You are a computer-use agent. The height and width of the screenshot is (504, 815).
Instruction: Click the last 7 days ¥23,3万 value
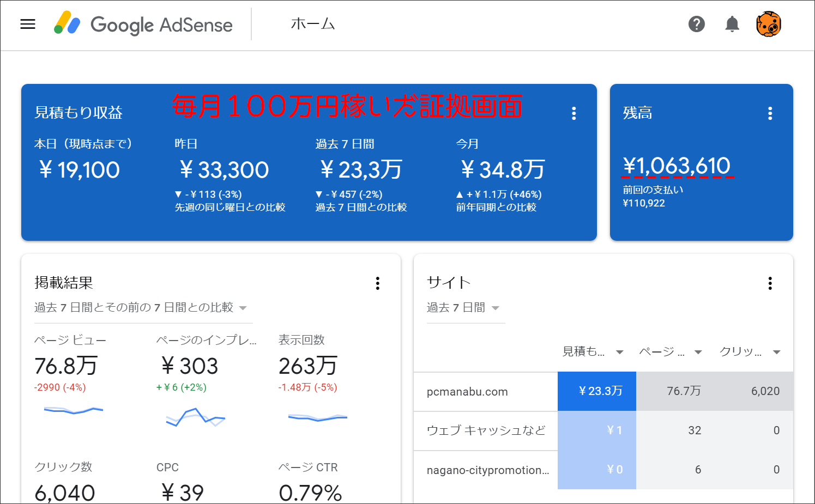click(361, 170)
